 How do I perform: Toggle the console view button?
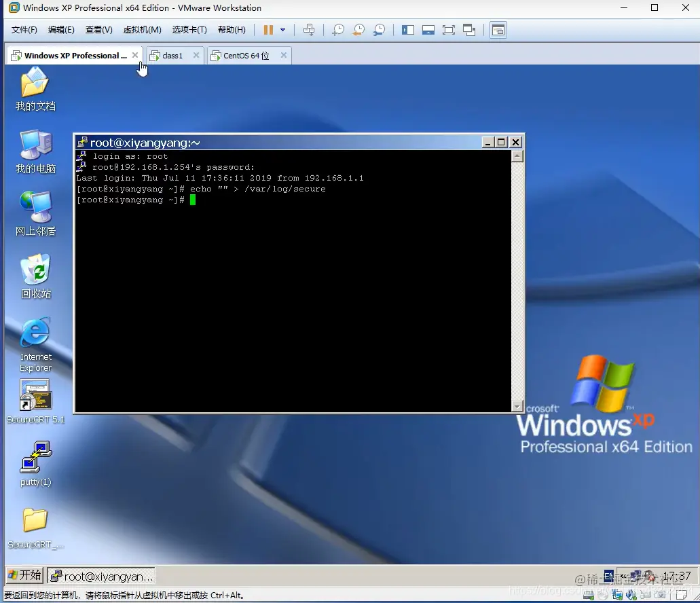(498, 30)
